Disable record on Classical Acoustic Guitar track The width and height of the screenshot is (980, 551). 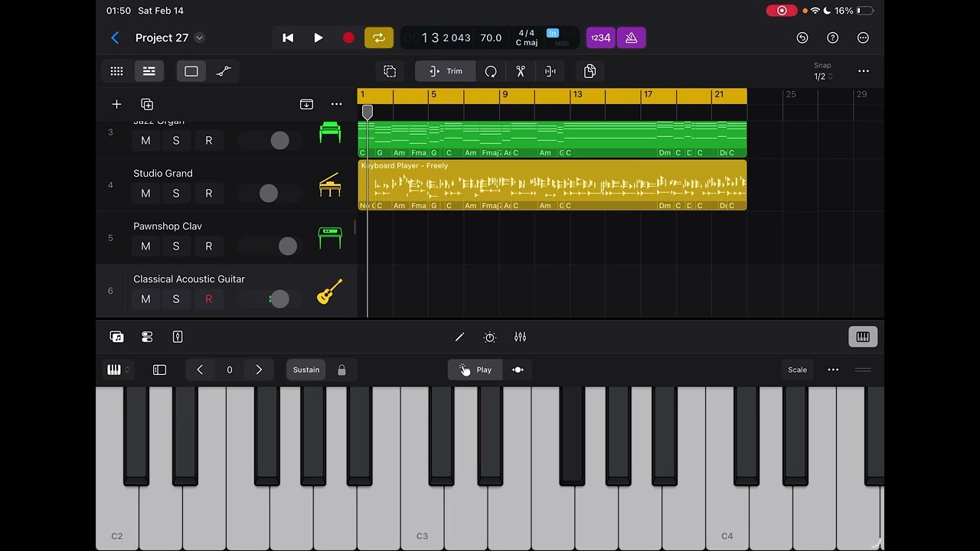(208, 299)
